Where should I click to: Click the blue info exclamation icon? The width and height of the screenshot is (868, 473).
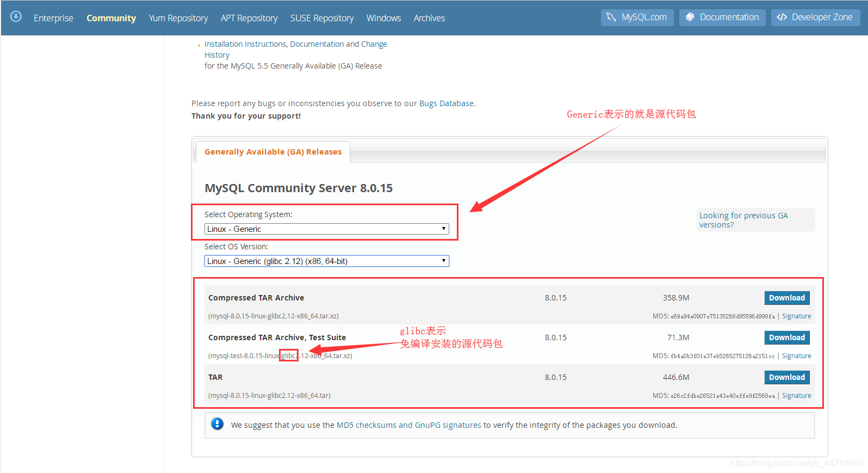tap(217, 424)
